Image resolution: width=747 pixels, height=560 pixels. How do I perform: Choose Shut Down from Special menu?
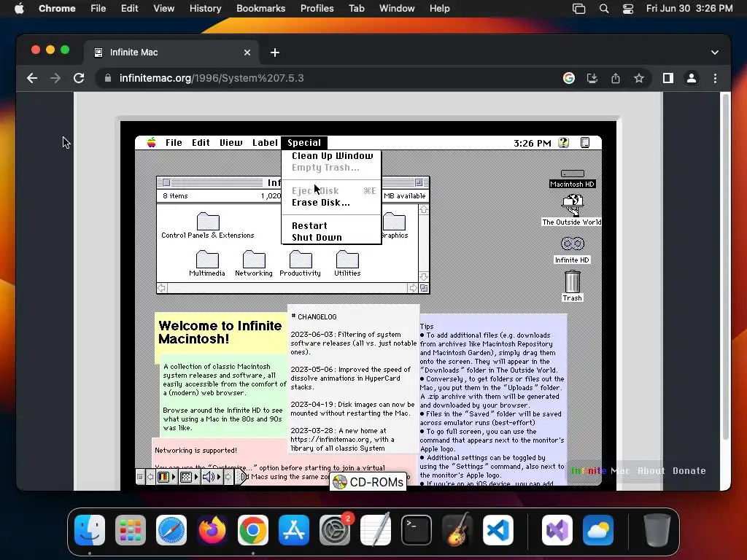point(332,237)
